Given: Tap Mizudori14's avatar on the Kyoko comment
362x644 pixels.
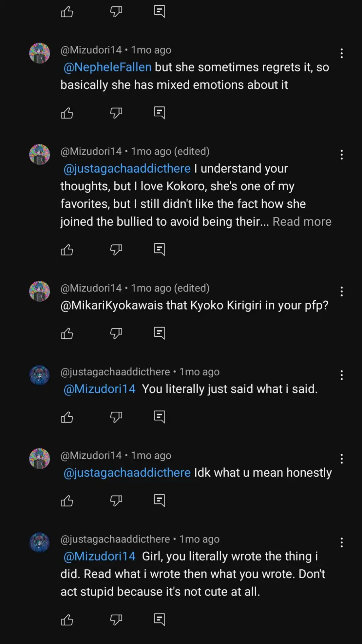Looking at the screenshot, I should tap(40, 291).
